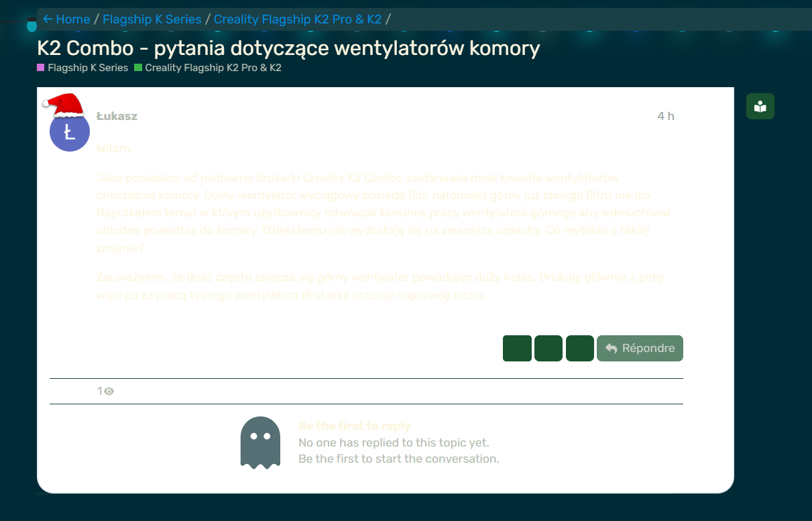Viewport: 812px width, 521px height.
Task: Click Łukasz's avatar with the Santa hat
Action: [69, 131]
